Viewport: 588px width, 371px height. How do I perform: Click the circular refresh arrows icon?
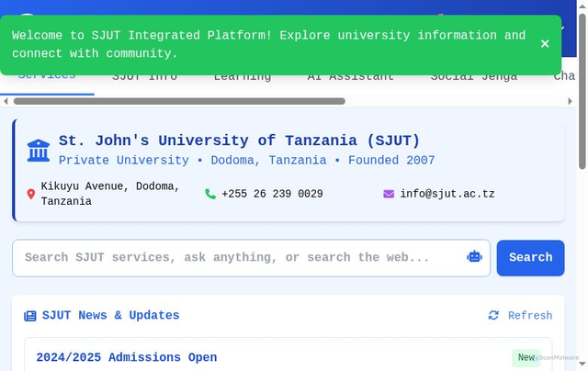pos(493,316)
